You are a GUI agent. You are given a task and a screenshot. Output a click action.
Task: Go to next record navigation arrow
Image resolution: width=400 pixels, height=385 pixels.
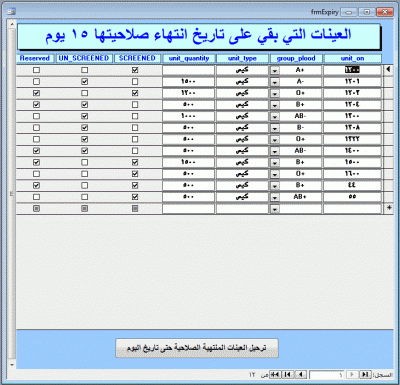coord(301,375)
